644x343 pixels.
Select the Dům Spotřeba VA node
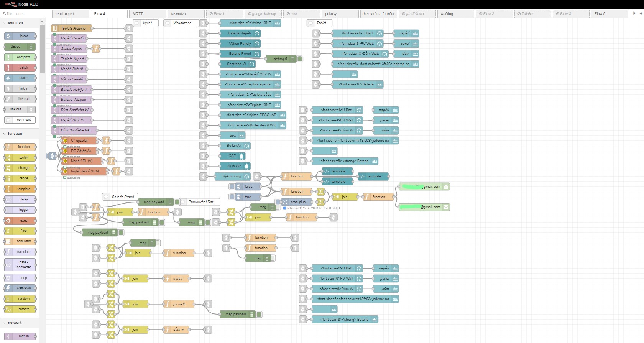coord(74,130)
